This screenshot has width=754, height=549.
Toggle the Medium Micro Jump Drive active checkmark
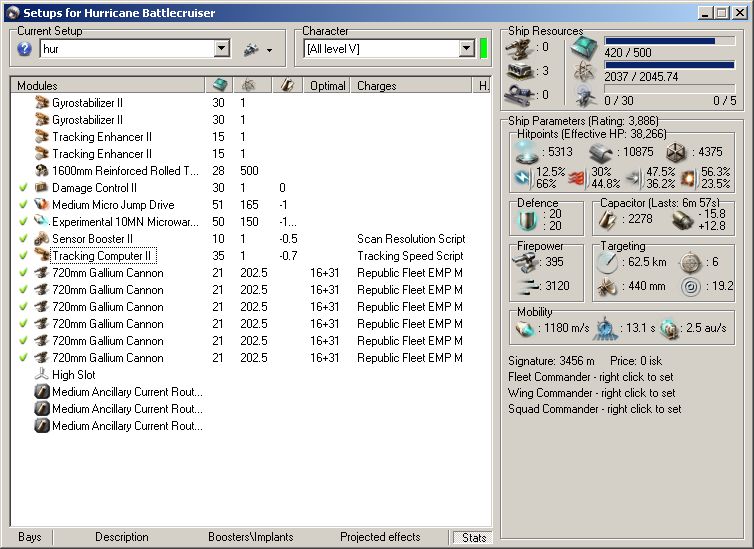point(23,205)
